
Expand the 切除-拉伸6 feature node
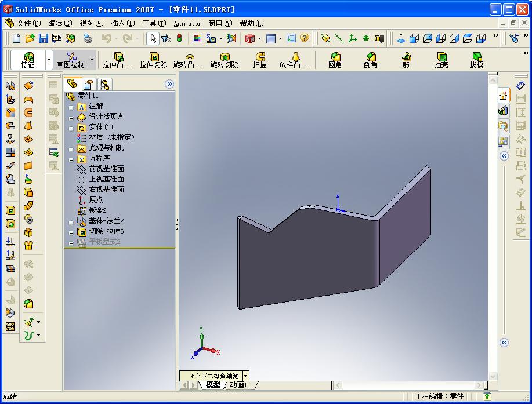pyautogui.click(x=71, y=233)
